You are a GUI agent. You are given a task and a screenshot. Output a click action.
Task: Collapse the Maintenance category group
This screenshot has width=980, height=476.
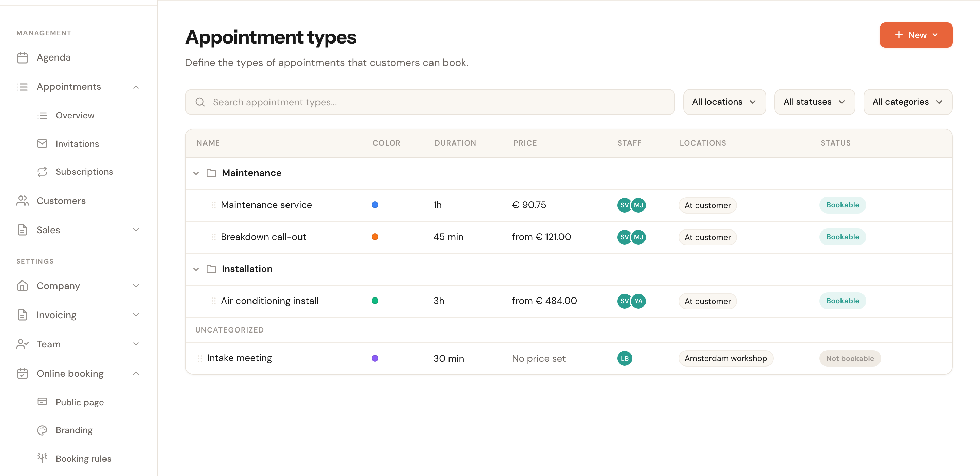[x=196, y=173]
